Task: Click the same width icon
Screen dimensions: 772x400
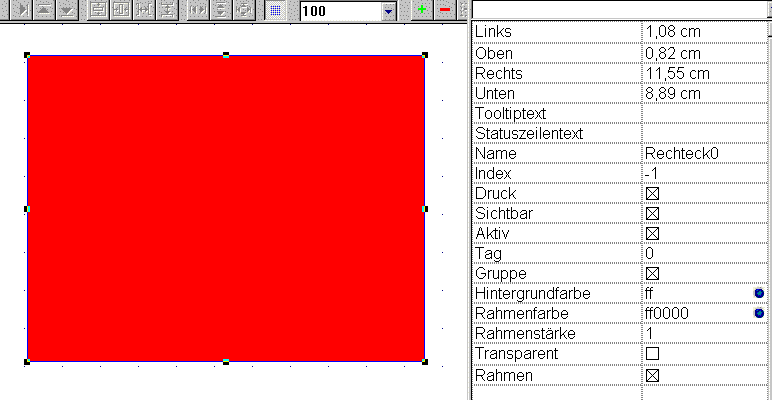Action: coord(198,9)
